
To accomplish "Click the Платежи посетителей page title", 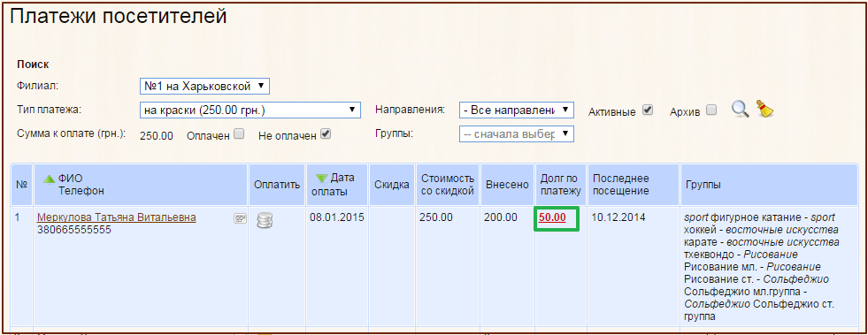I will pos(119,17).
